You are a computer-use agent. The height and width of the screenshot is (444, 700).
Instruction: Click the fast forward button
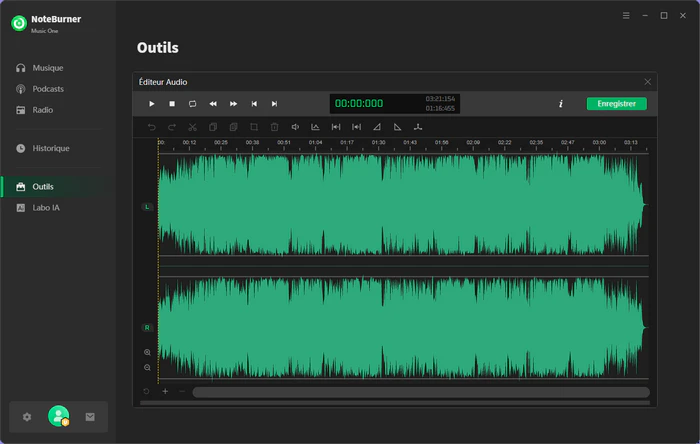233,104
